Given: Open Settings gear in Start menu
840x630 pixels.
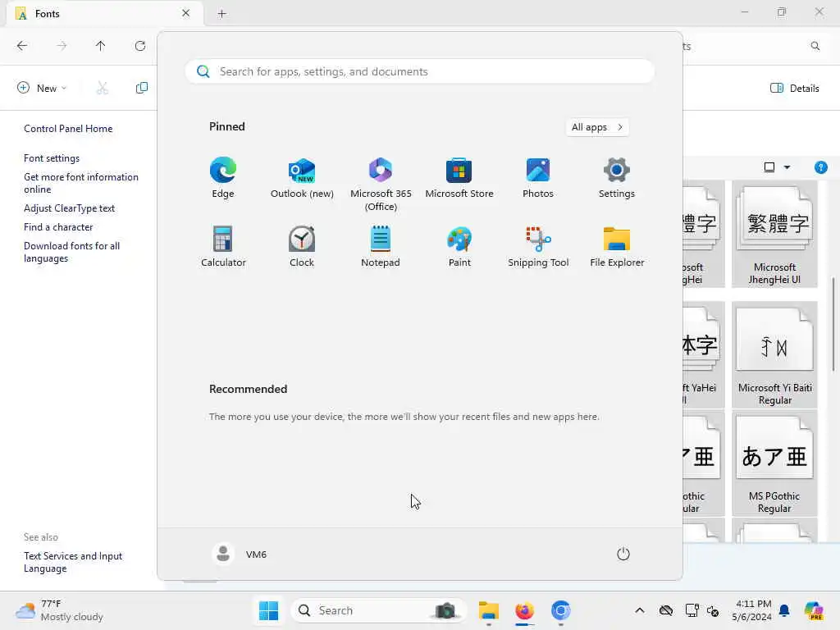Looking at the screenshot, I should 617,178.
